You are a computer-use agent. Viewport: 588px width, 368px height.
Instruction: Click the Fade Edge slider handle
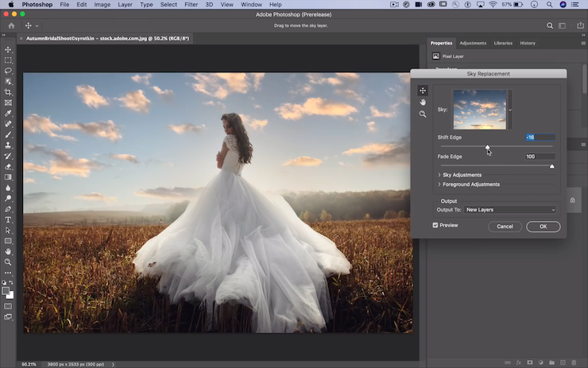tap(552, 166)
